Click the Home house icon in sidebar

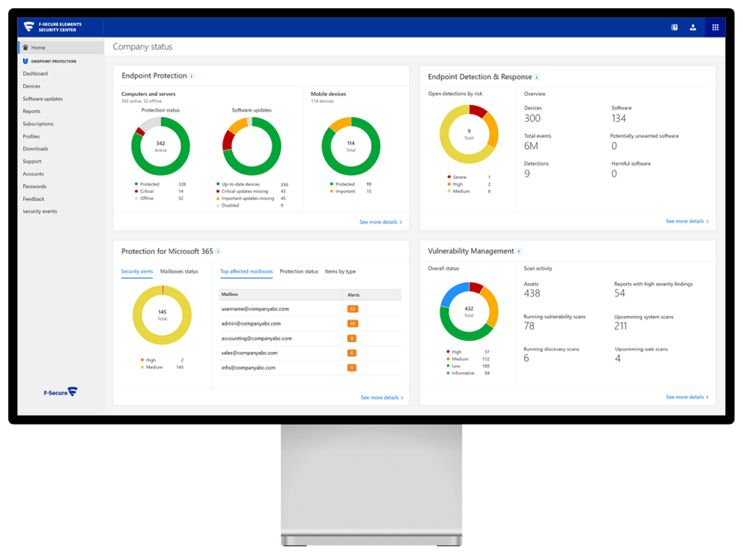[x=25, y=48]
